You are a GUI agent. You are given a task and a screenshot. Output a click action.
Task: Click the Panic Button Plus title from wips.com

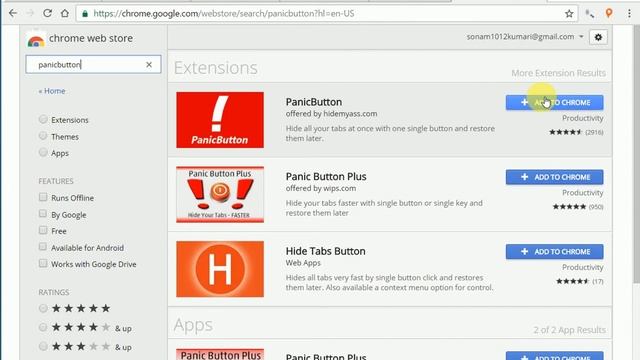click(326, 176)
